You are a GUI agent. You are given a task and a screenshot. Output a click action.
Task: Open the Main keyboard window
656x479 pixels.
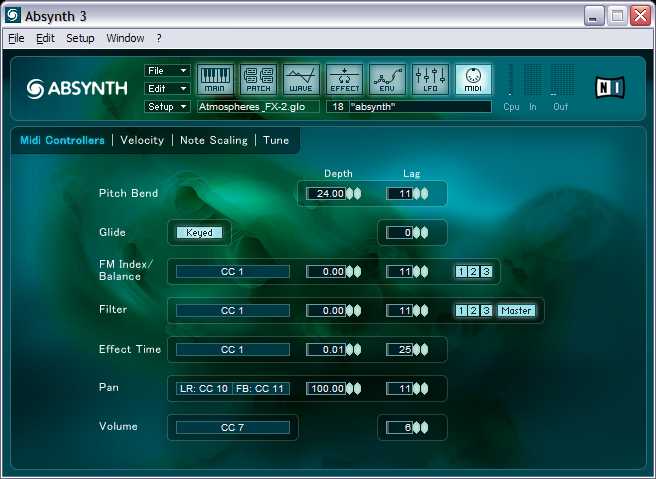[x=215, y=79]
